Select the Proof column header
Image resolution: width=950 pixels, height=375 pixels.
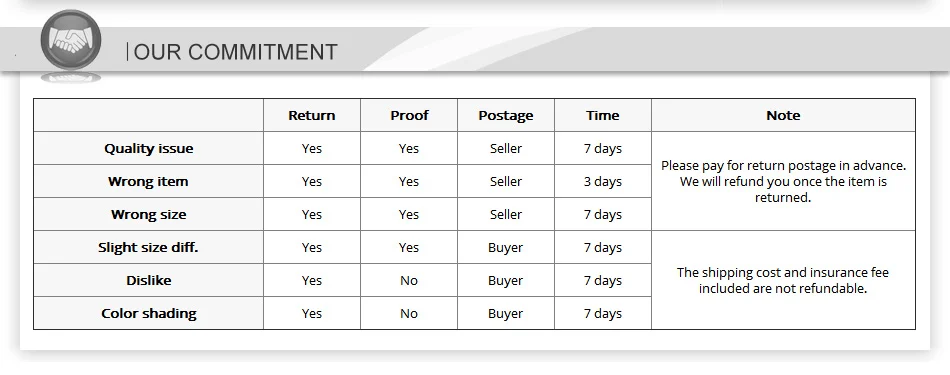[409, 115]
